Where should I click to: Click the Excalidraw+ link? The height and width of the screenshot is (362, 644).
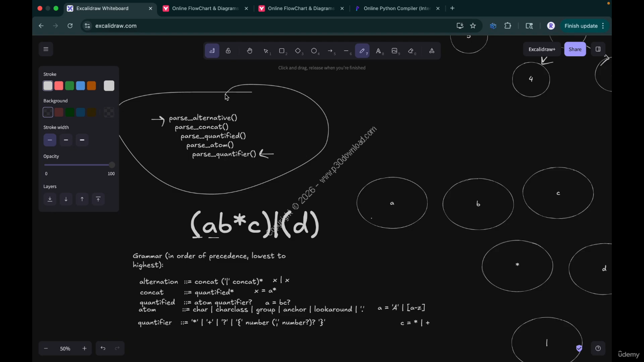pos(542,49)
